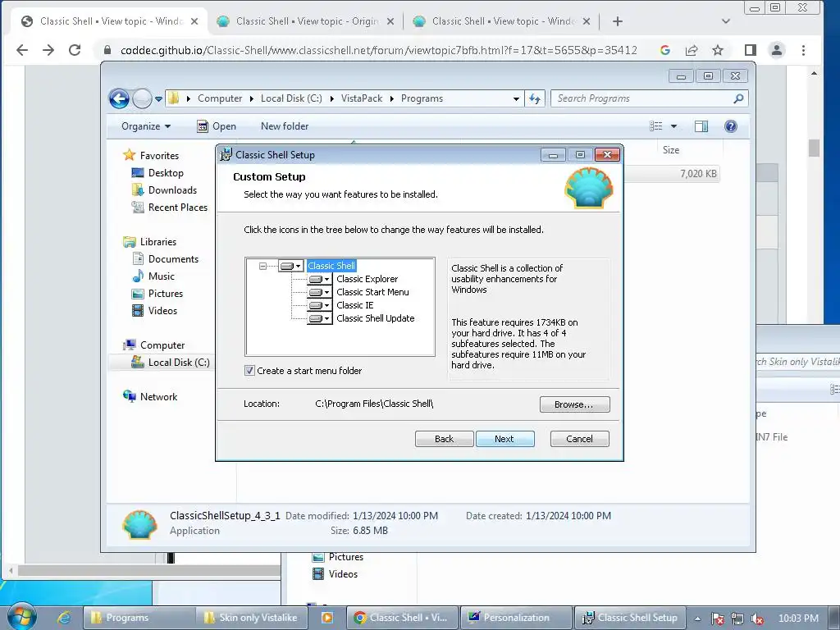Open Classic Shell Update feature install dropdown
The image size is (840, 630).
click(319, 318)
